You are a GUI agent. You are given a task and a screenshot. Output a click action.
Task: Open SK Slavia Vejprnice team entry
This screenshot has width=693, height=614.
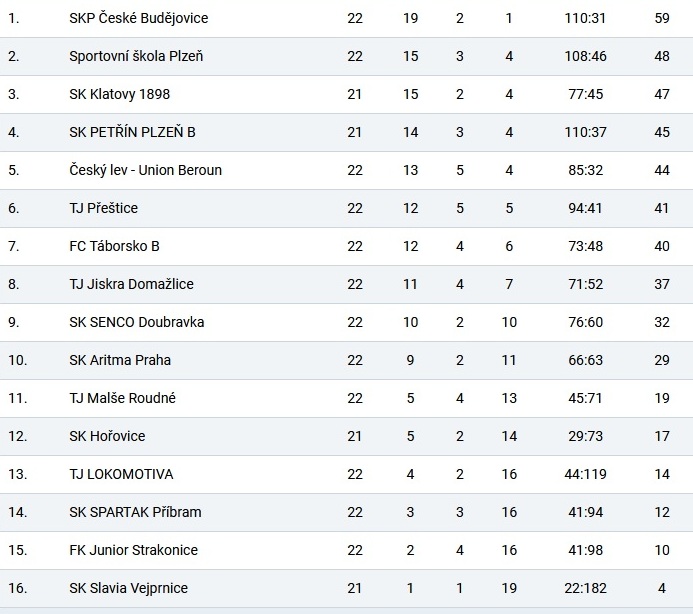[128, 588]
